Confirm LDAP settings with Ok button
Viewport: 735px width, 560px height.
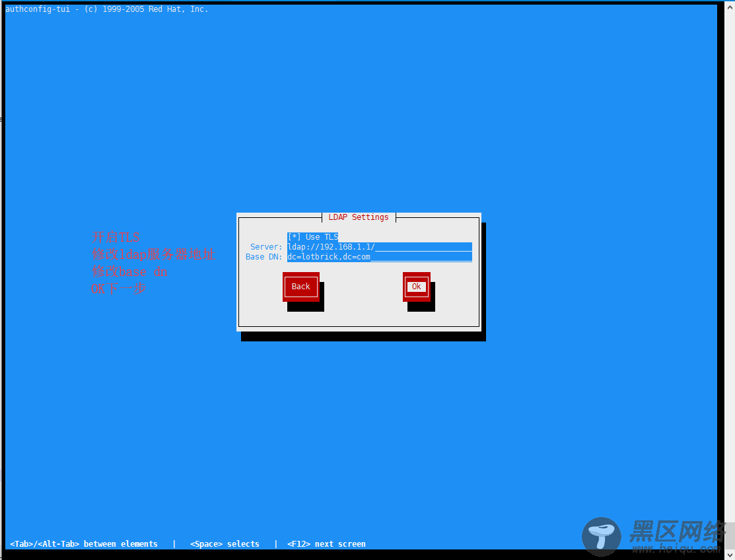[x=417, y=287]
